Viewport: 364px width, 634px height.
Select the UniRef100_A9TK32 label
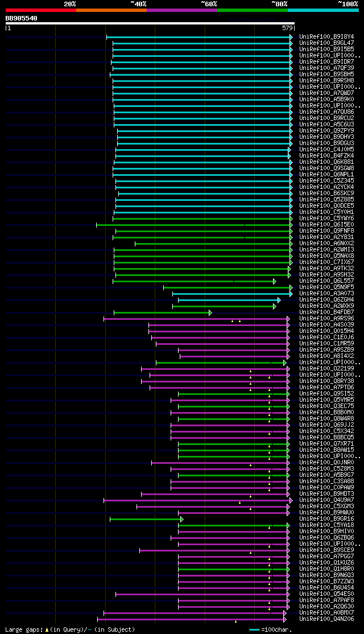pos(326,269)
